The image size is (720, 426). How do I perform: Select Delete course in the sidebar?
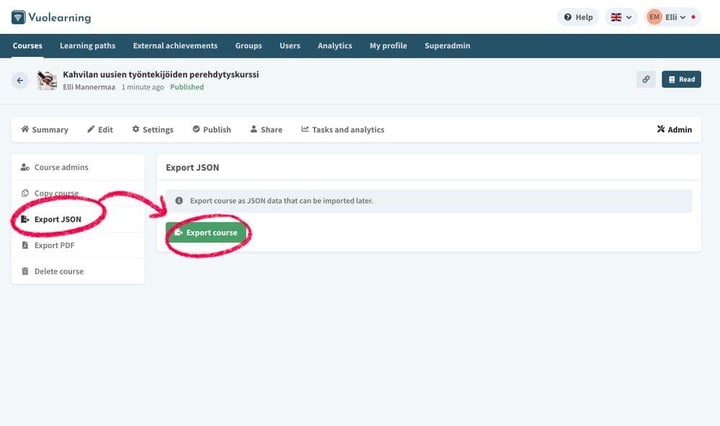click(x=78, y=271)
